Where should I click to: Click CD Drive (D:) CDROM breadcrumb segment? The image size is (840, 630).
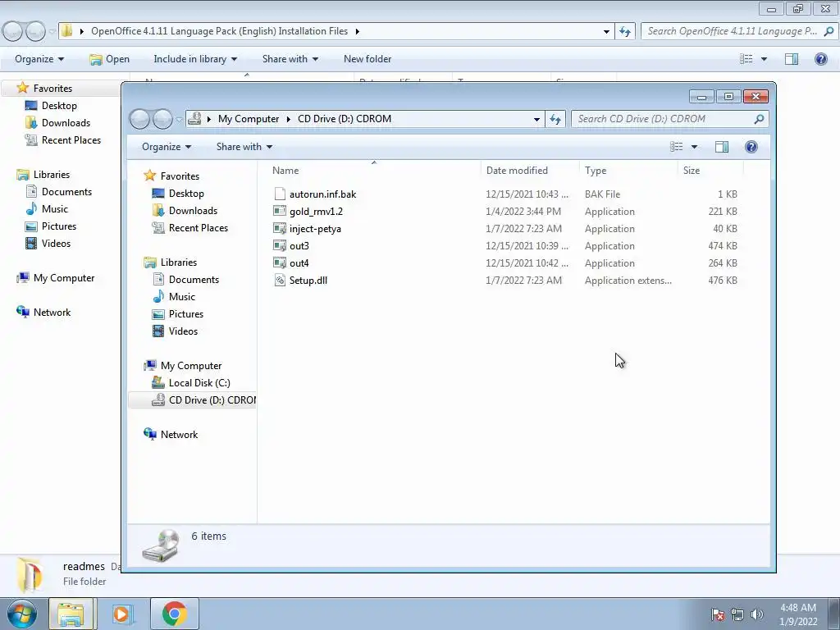click(345, 119)
